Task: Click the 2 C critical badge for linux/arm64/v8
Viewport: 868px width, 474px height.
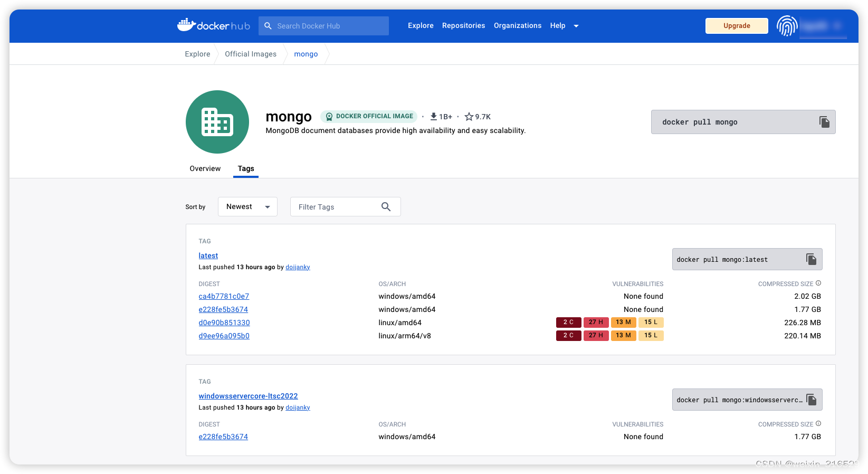Action: tap(568, 335)
